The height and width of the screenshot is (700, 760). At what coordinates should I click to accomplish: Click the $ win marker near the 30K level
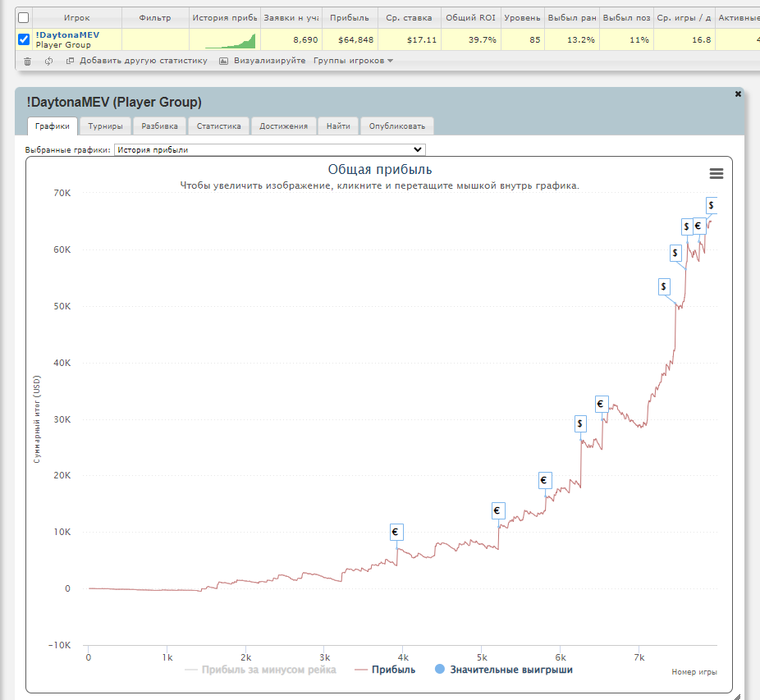580,423
